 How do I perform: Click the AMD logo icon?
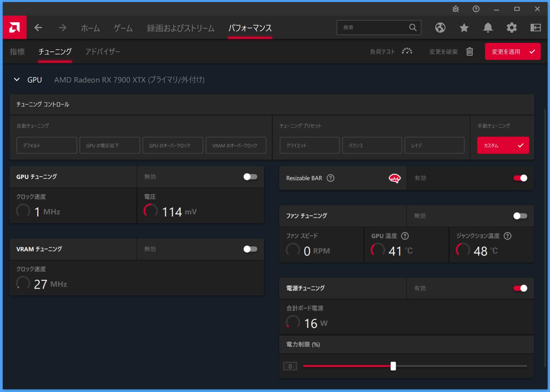pyautogui.click(x=15, y=28)
